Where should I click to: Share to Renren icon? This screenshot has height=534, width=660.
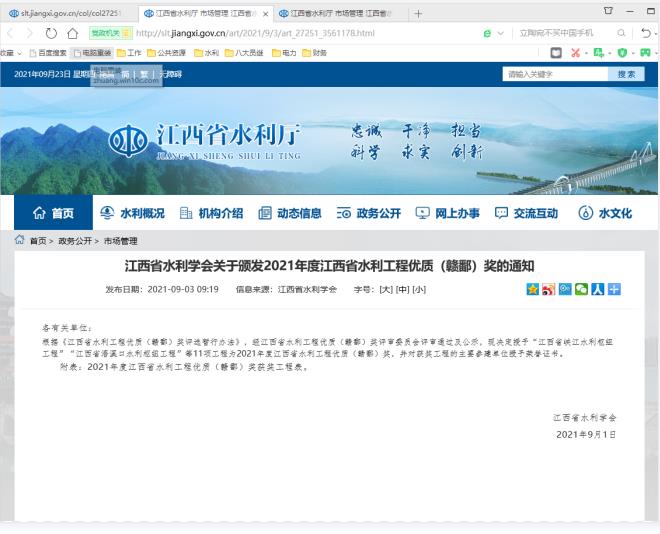point(598,289)
